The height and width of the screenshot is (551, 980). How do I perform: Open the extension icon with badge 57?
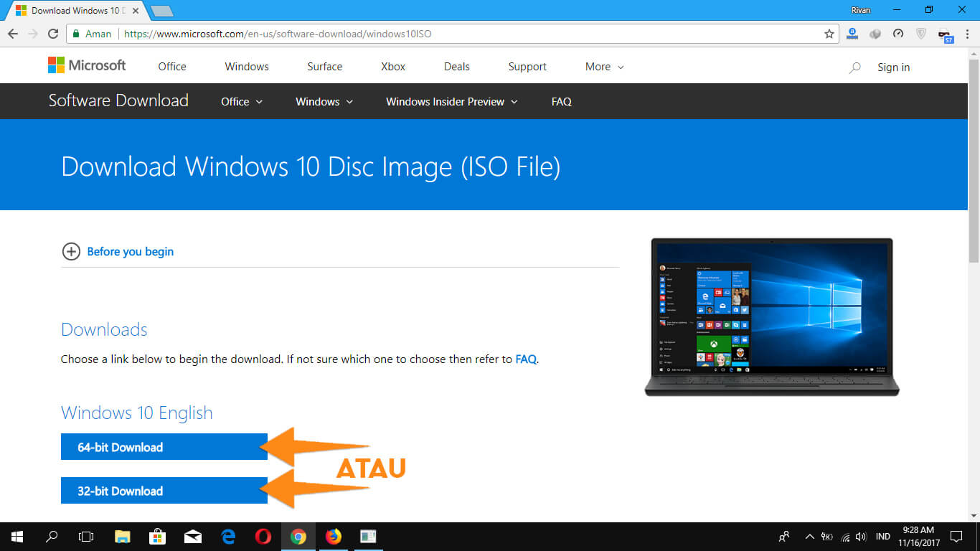click(946, 34)
